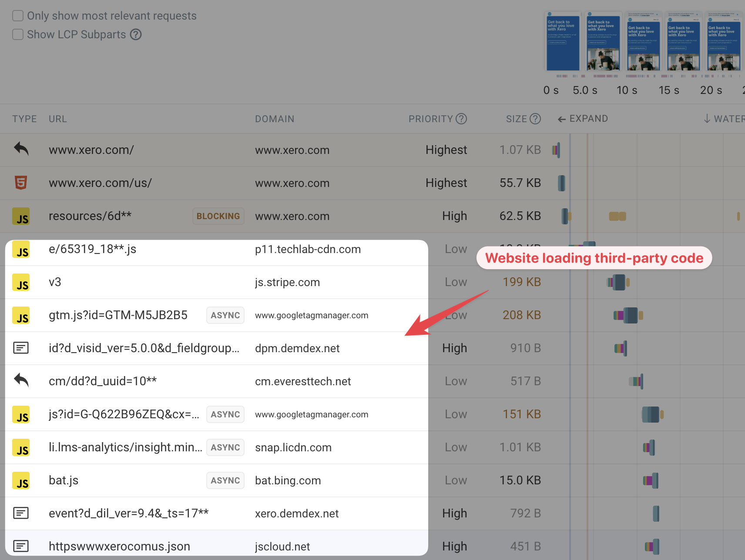Screen dimensions: 745x560
Task: Click waterfall bar for www.xero.com/us/ row
Action: pyautogui.click(x=562, y=183)
